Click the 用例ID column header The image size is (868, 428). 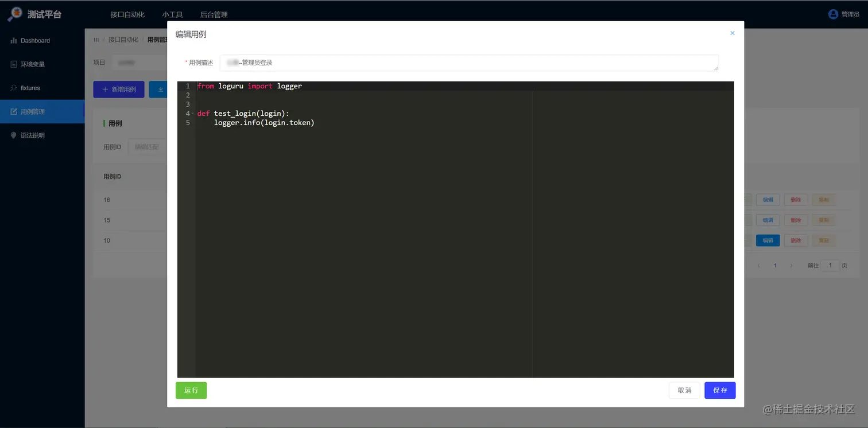[x=112, y=177]
